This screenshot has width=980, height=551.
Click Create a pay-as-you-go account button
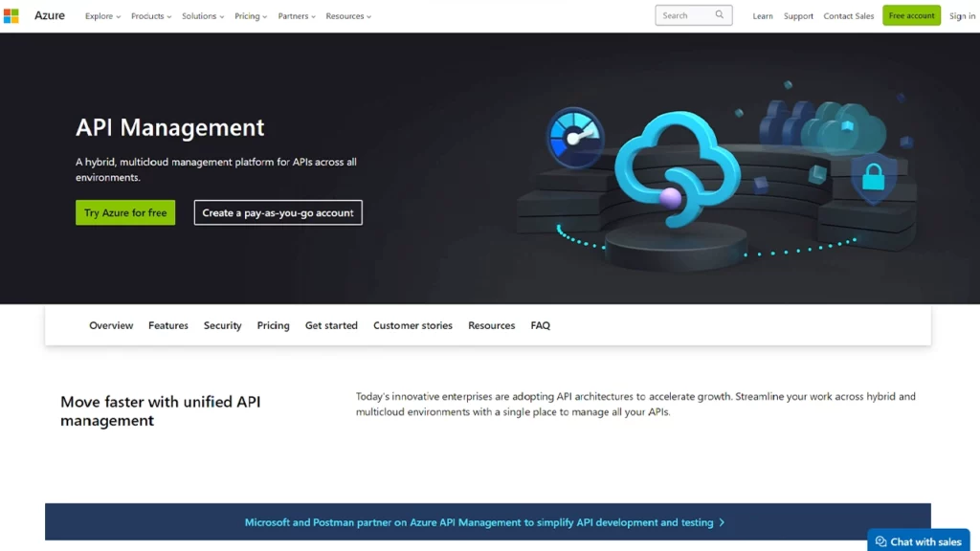point(278,212)
